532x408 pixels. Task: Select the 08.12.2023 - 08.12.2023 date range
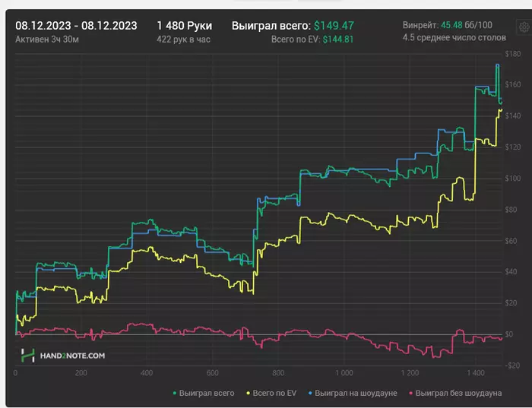click(76, 26)
